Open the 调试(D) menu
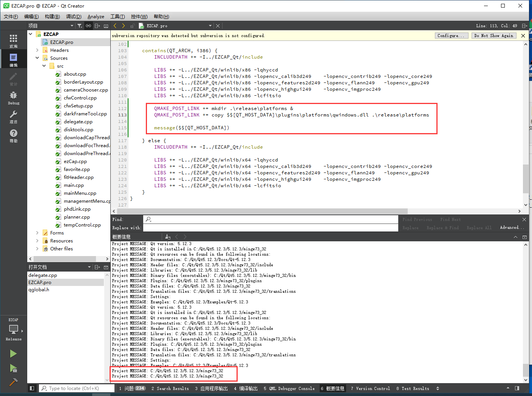The width and height of the screenshot is (532, 396). click(74, 17)
